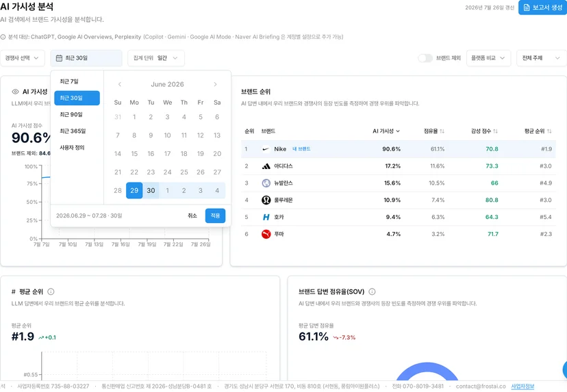Open the 집계 단위 일간 dropdown
Screen dimensions: 567x392
point(156,57)
